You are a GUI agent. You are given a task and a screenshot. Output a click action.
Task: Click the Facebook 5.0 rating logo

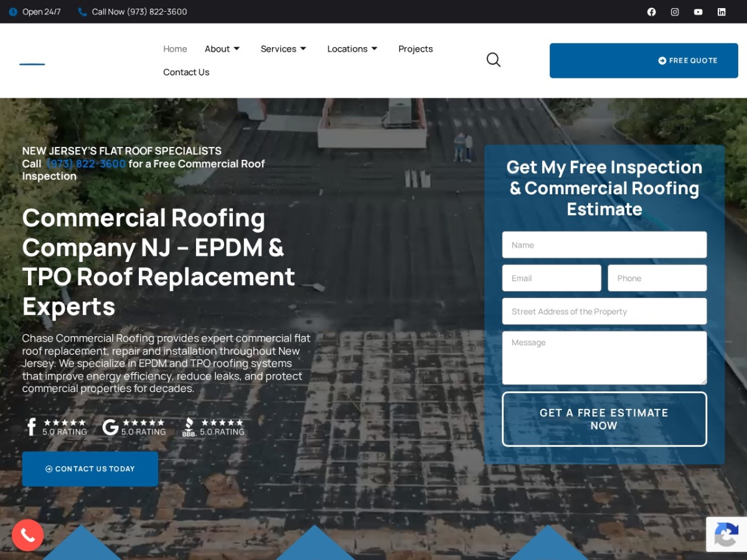click(32, 427)
